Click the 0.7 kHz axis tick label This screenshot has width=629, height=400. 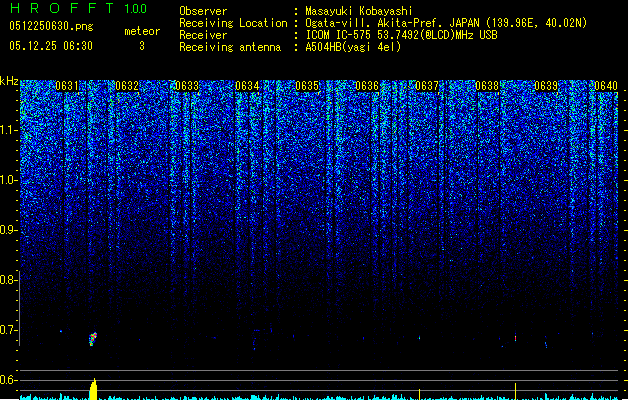coord(8,330)
